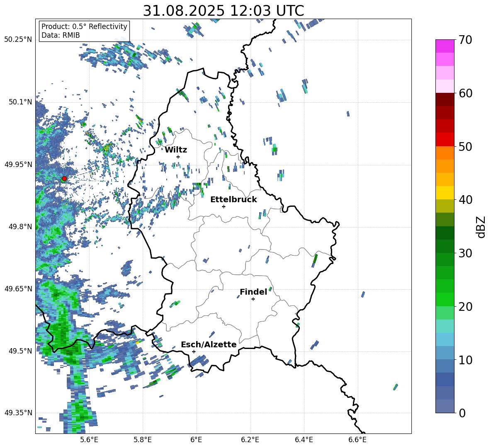Pick the bright red colorbar segment above 50
The width and height of the screenshot is (491, 448).
445,140
